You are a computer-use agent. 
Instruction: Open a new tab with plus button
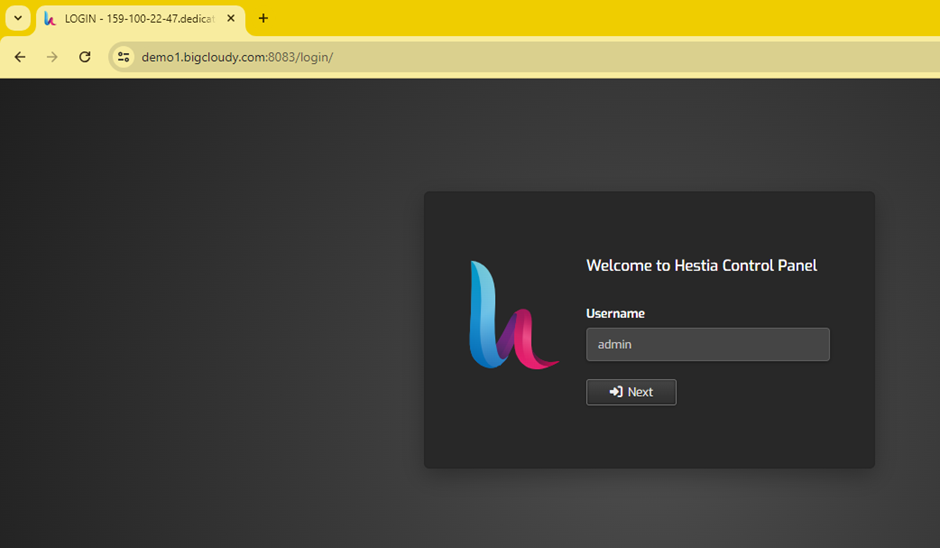[x=263, y=18]
